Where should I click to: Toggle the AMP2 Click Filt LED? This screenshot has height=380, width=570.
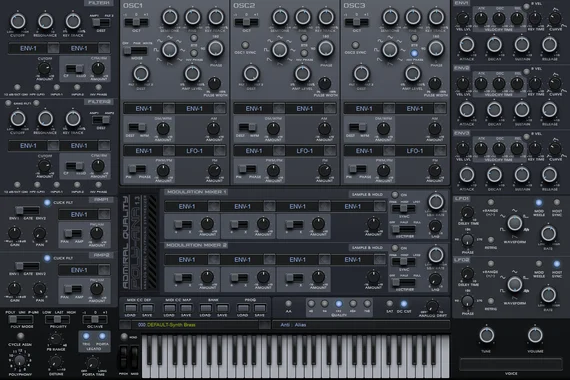click(x=47, y=258)
